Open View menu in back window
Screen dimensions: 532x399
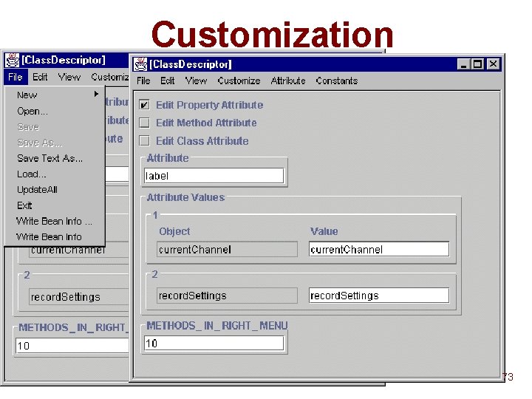click(69, 77)
